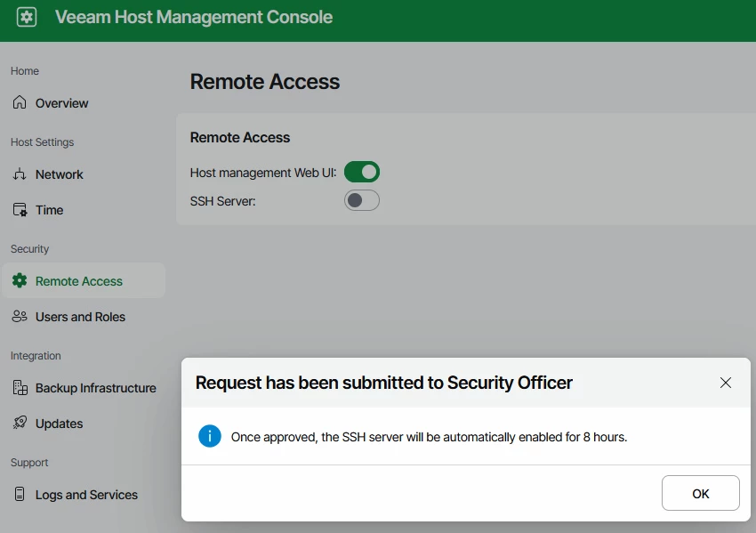
Task: Close the Security Officer request dialog
Action: (726, 383)
